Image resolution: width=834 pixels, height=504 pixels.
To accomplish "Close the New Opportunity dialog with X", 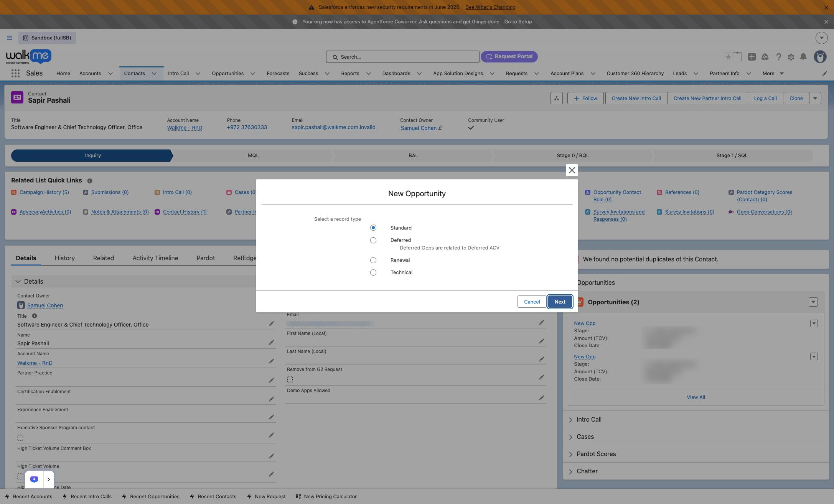I will click(572, 170).
